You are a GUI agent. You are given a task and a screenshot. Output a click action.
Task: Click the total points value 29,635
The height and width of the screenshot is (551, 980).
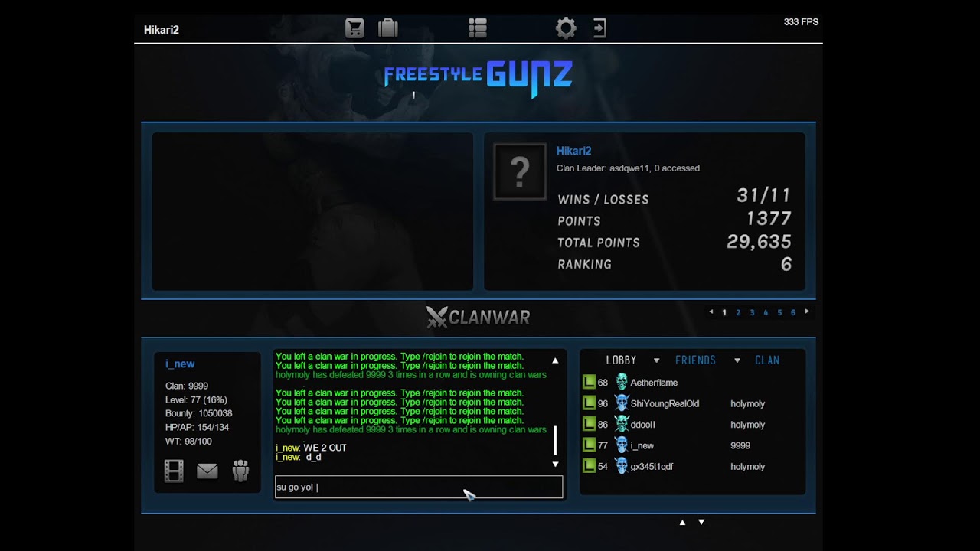click(759, 242)
